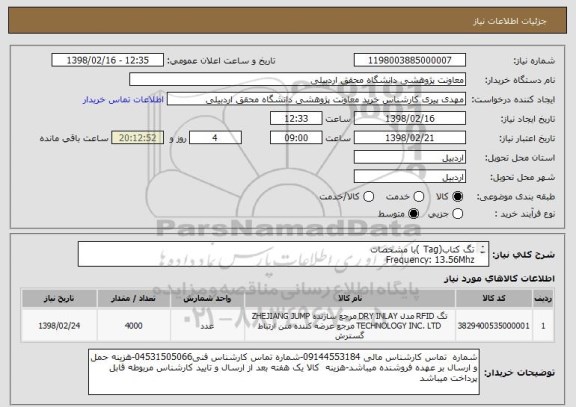This screenshot has height=407, width=576.
Task: Click the need date cell 1398/02/24
Action: [59, 326]
